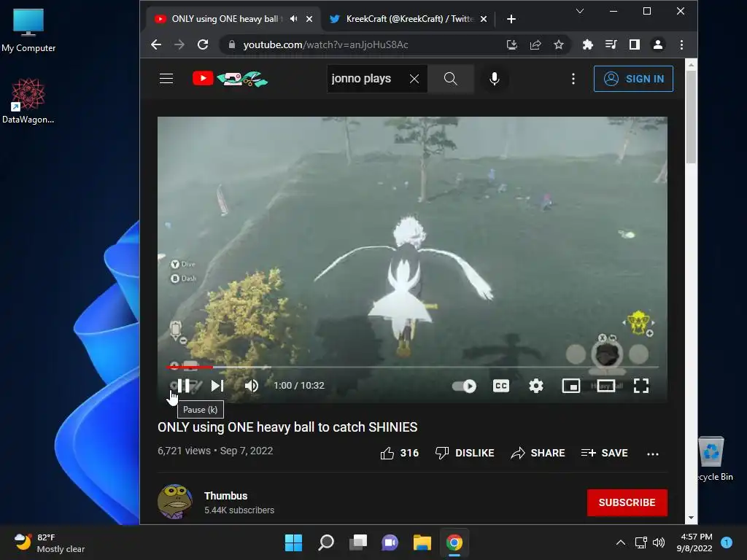
Task: Toggle the autoplay switch
Action: [464, 386]
